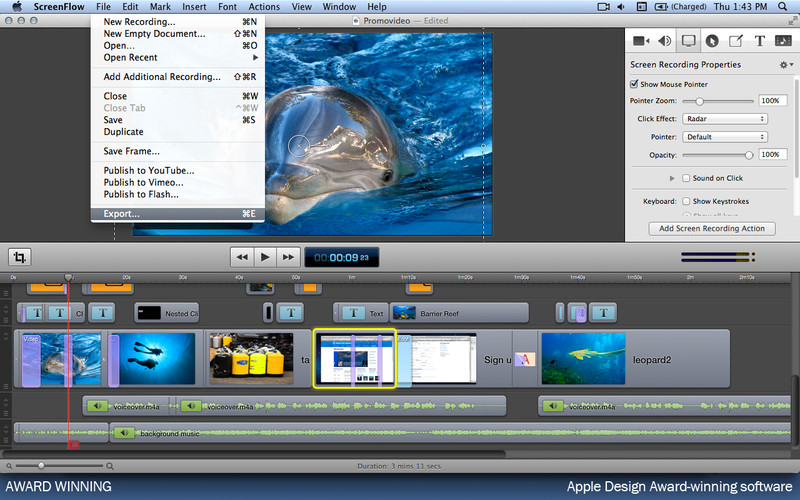
Task: Click the Pointer Zoom slider handle
Action: [699, 101]
